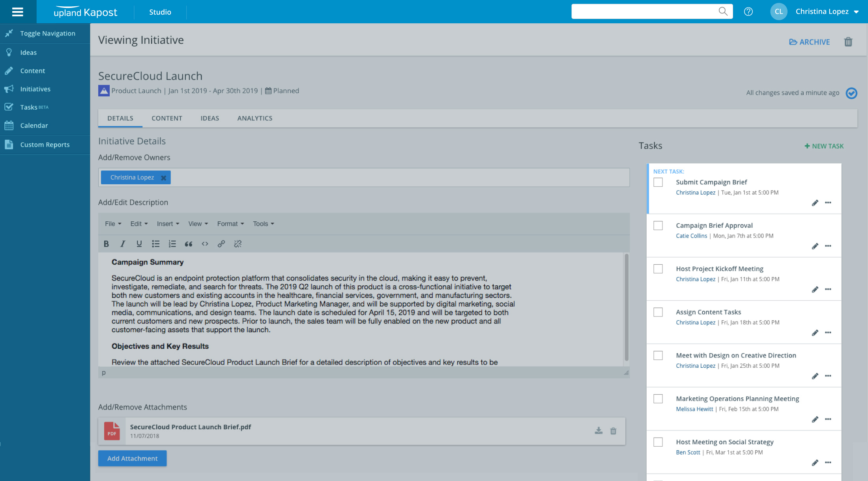The height and width of the screenshot is (481, 868).
Task: Edit the Campaign Brief Approval task
Action: coord(815,246)
